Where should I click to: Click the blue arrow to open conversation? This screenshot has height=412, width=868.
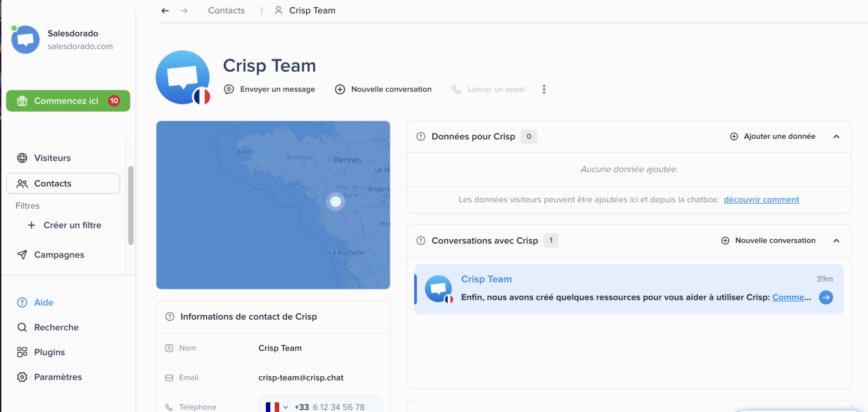826,297
